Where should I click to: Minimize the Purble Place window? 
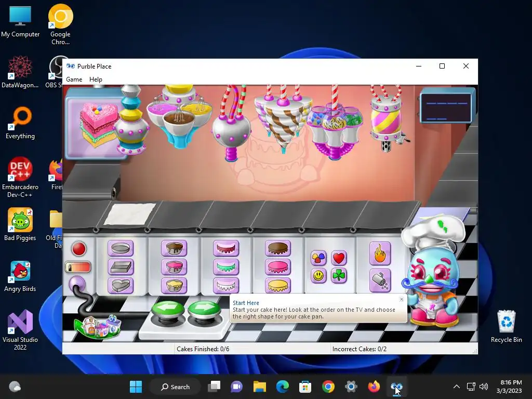(419, 66)
